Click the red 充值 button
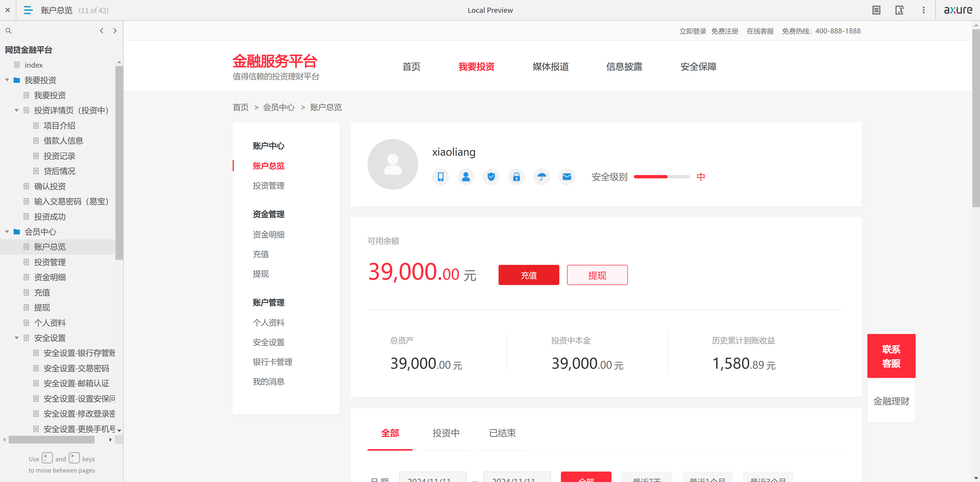The image size is (980, 482). (529, 275)
